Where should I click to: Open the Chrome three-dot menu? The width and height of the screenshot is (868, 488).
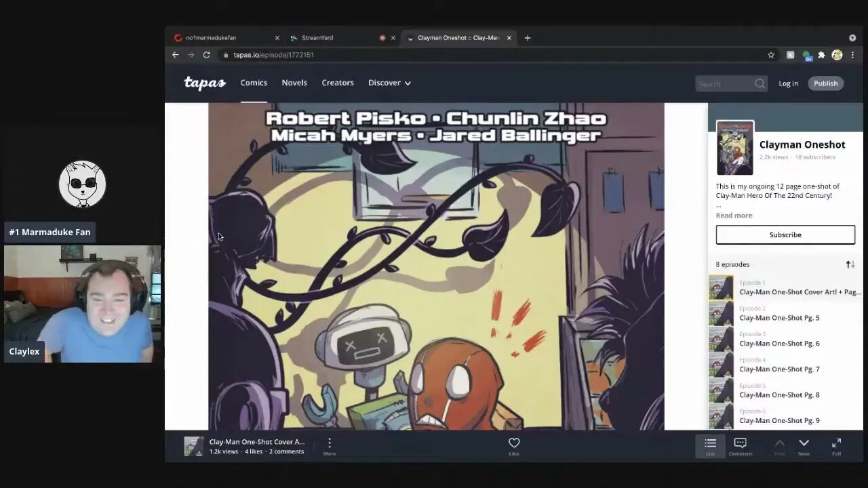pyautogui.click(x=852, y=55)
